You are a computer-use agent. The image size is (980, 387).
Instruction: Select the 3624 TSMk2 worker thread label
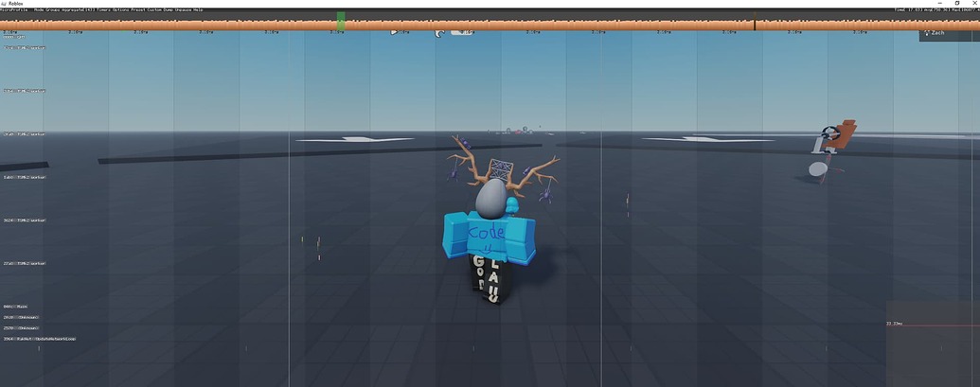click(25, 220)
